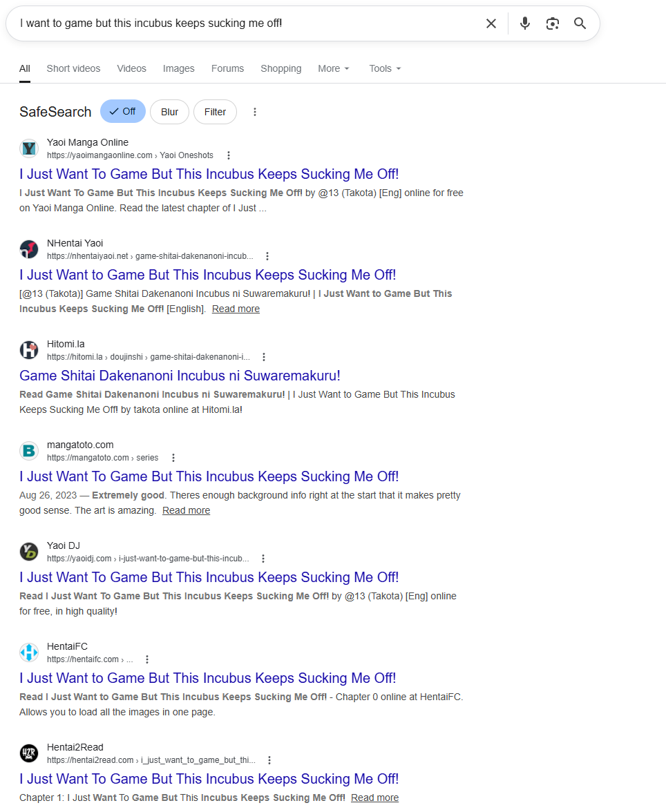666x812 pixels.
Task: Click the Yaoi DJ site favicon
Action: point(29,552)
